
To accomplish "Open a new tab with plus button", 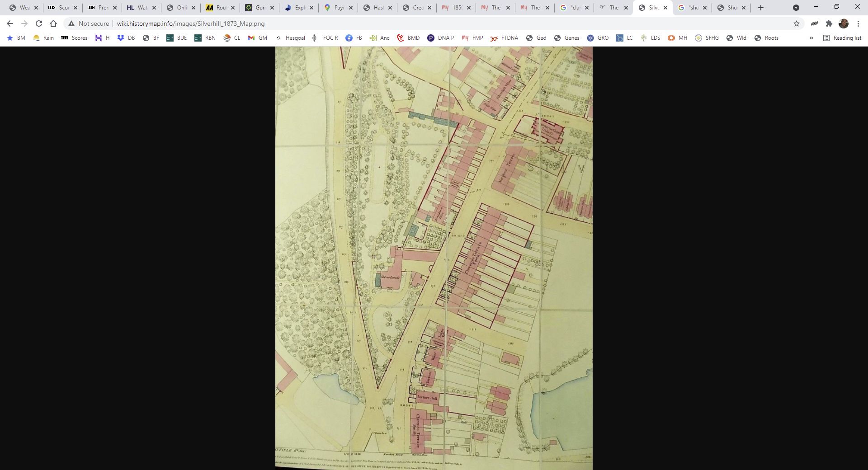I will 761,8.
